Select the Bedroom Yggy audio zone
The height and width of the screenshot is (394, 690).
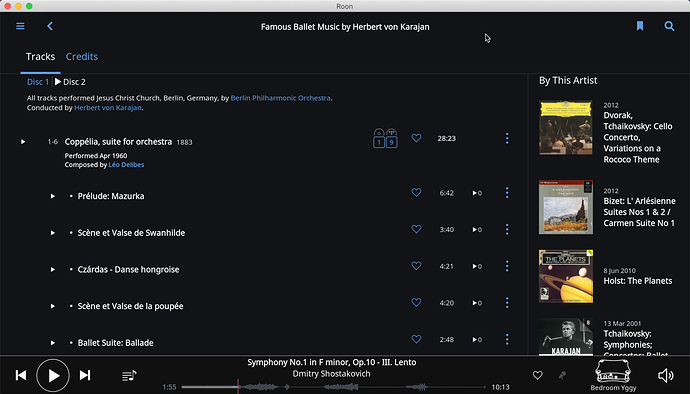click(x=613, y=375)
